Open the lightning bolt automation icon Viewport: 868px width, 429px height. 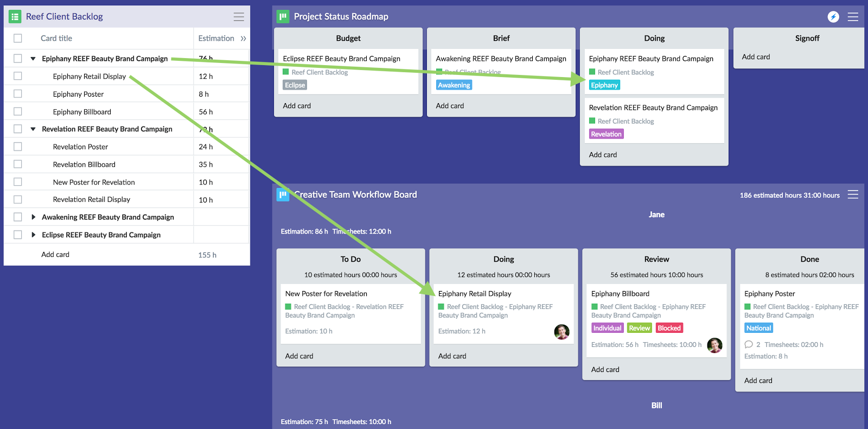833,17
